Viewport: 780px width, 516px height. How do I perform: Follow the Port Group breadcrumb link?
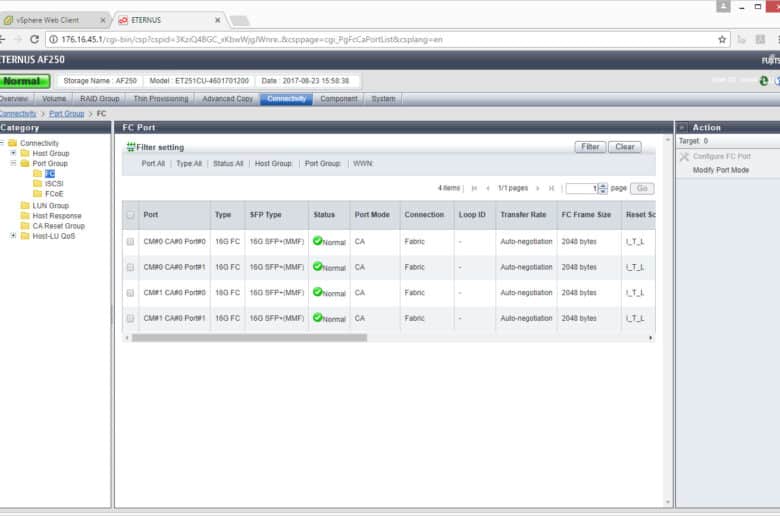point(67,114)
